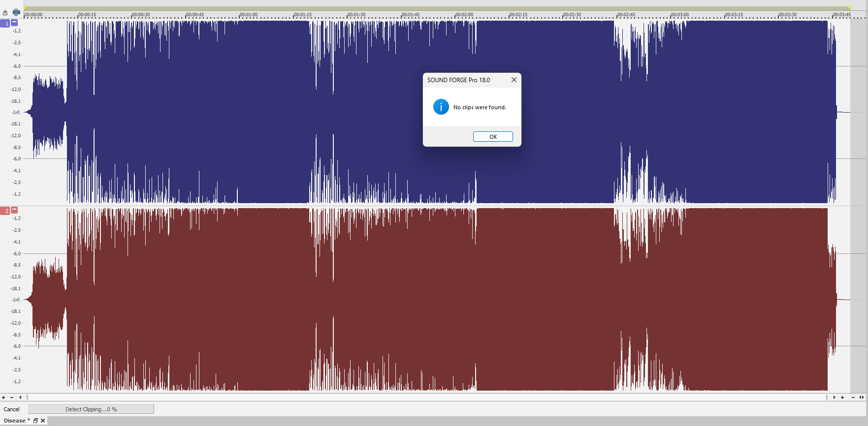Collapse channel 2 with its minus button
Image resolution: width=868 pixels, height=426 pixels.
coord(14,210)
